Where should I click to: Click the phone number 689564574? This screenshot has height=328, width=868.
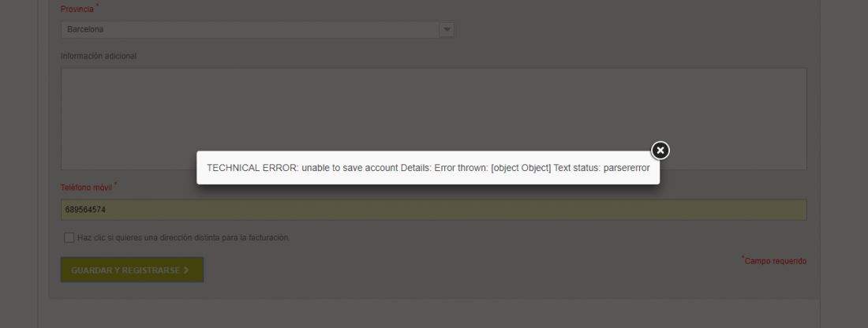click(x=87, y=211)
